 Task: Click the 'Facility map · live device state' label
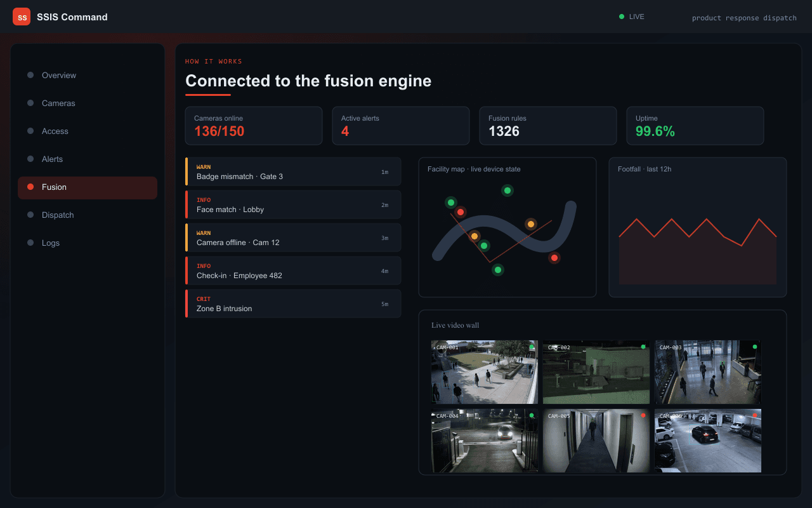coord(474,169)
